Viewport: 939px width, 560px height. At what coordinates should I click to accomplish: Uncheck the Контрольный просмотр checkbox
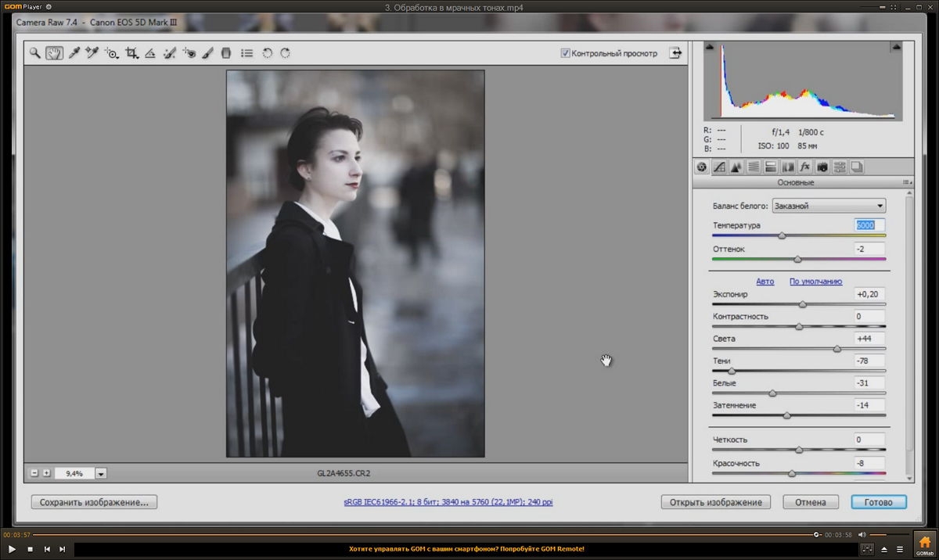point(565,53)
